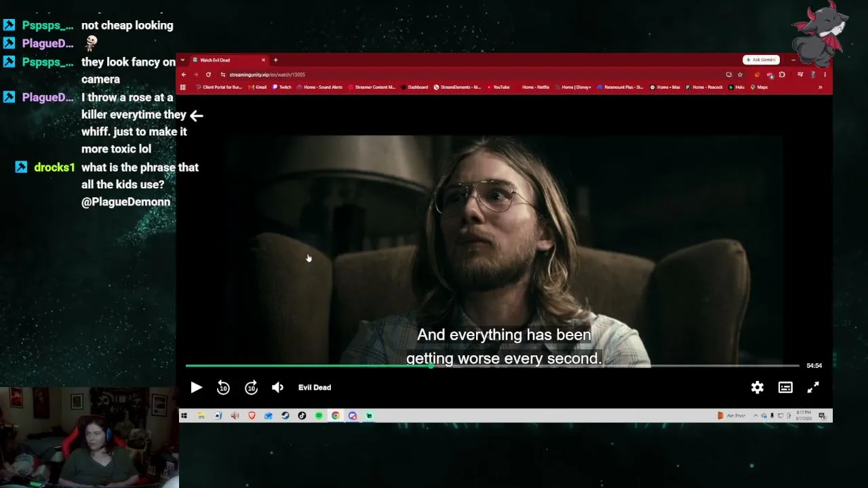The image size is (868, 488).
Task: Open the Windows Start menu
Action: 184,416
